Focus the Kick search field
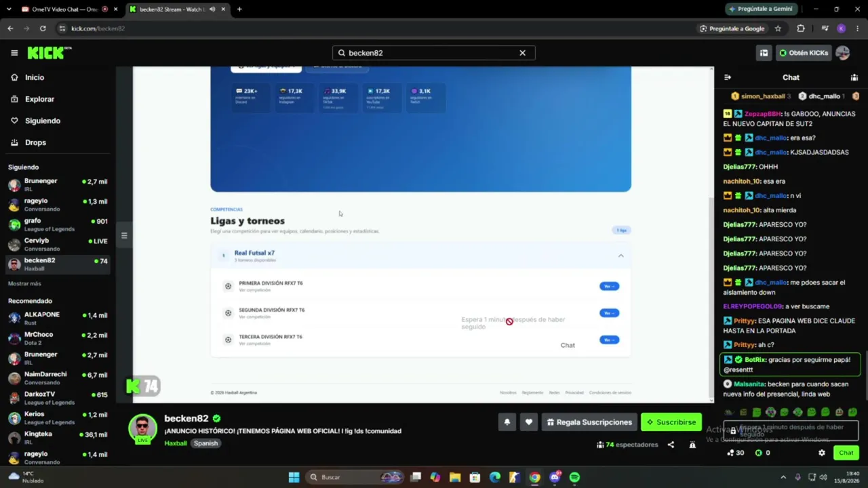Image resolution: width=868 pixels, height=488 pixels. [x=433, y=53]
